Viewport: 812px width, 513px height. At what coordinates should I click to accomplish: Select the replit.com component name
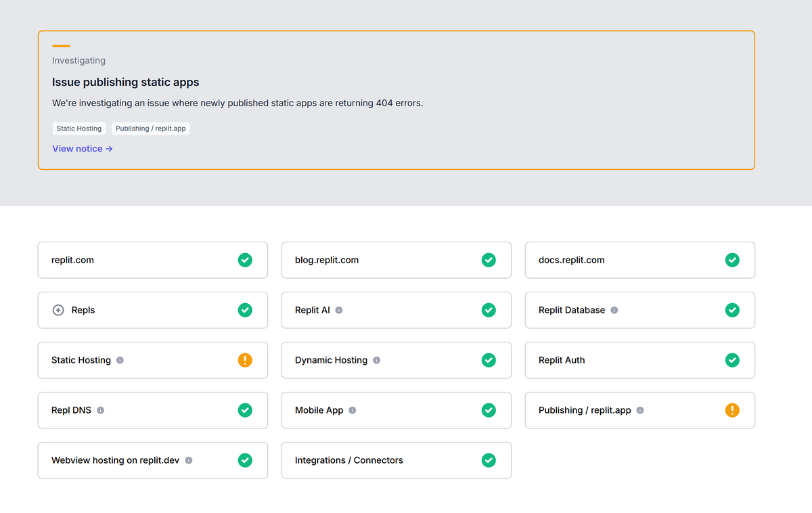pos(72,260)
